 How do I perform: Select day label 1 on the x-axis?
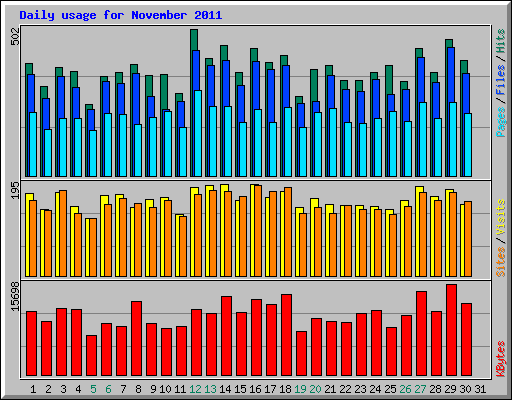click(33, 389)
